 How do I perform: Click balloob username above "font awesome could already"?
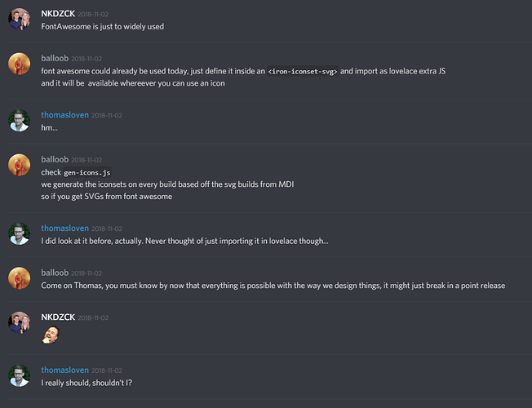[x=54, y=59]
